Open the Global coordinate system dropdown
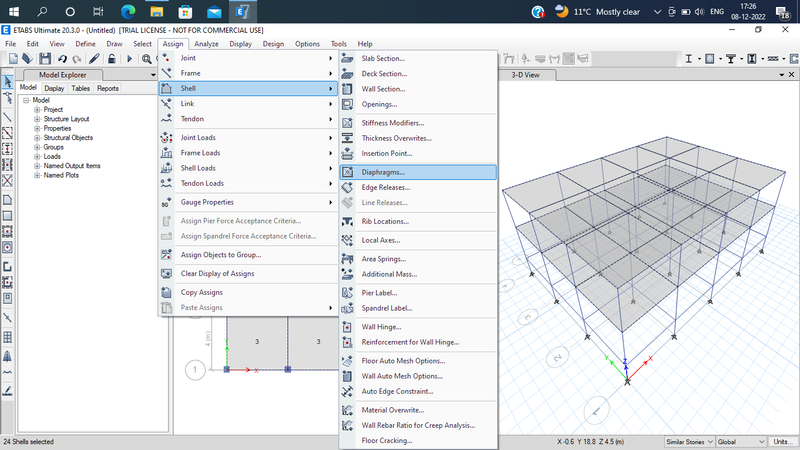The height and width of the screenshot is (450, 800). (x=741, y=442)
